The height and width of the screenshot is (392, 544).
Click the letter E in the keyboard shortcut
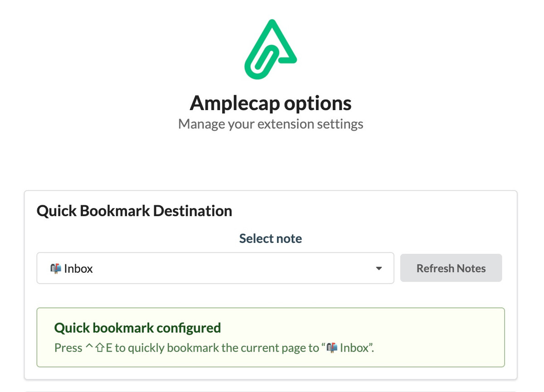coord(109,348)
